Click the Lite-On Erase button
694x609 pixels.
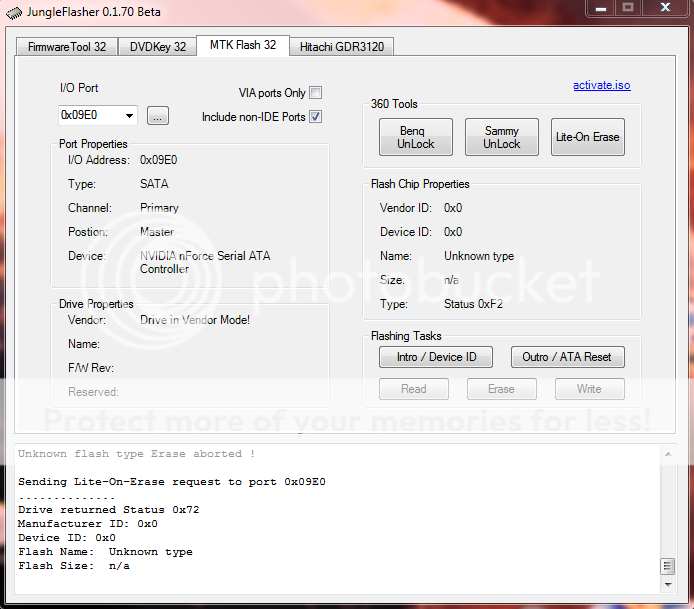[x=588, y=137]
